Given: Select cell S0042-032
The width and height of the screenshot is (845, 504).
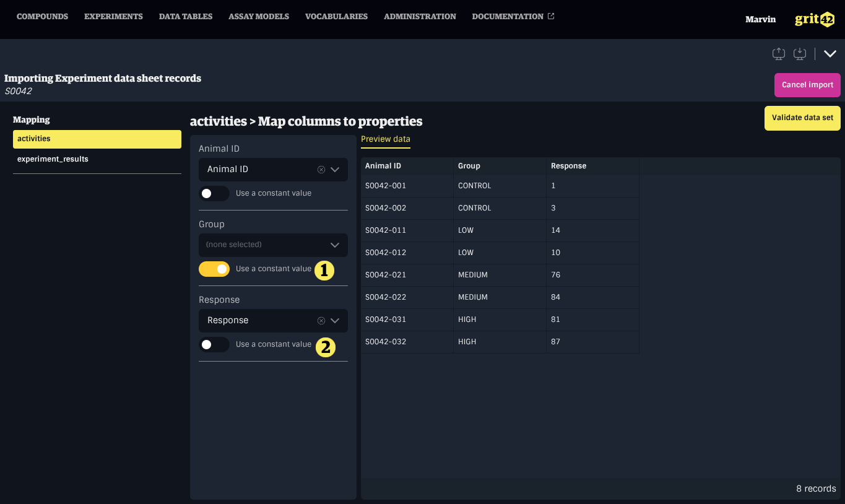Looking at the screenshot, I should point(407,342).
